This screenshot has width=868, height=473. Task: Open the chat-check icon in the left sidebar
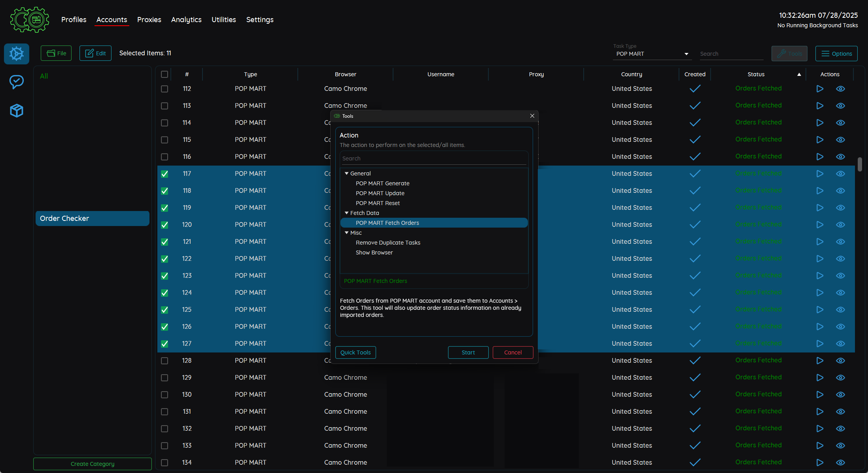point(17,82)
